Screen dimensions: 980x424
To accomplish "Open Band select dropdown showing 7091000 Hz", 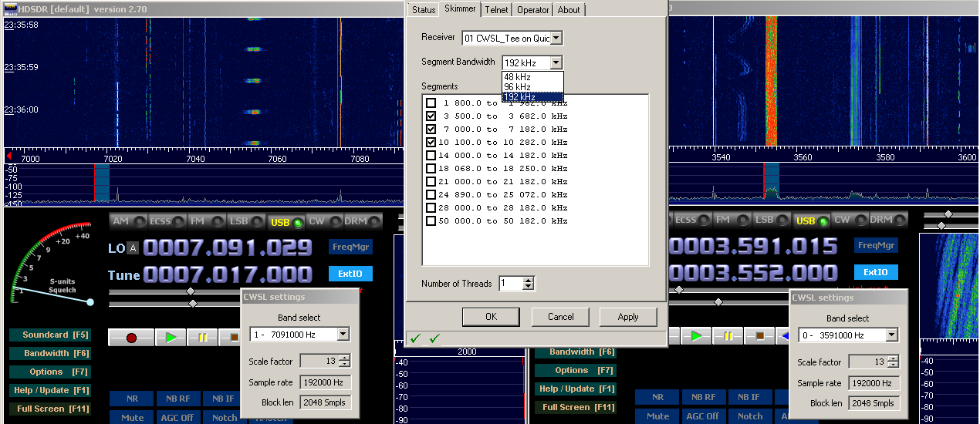I will (343, 335).
